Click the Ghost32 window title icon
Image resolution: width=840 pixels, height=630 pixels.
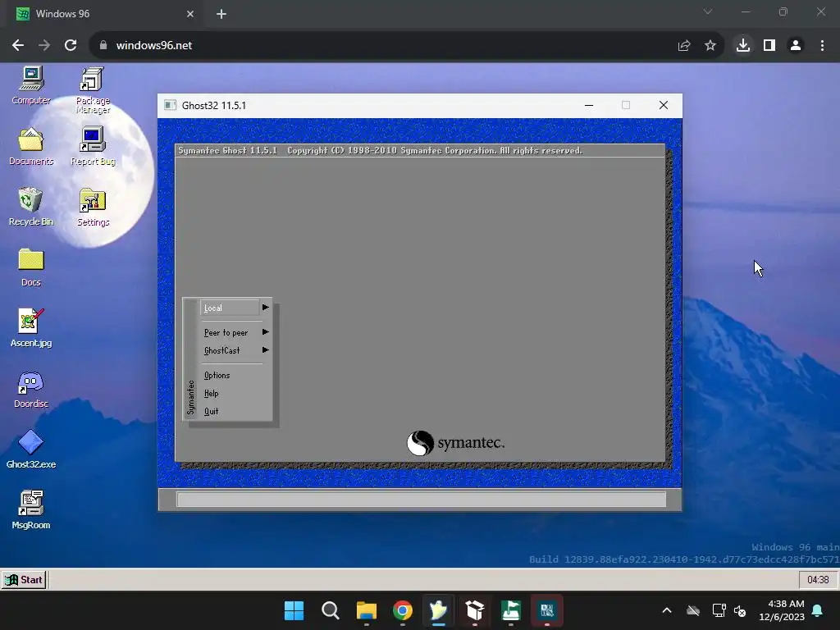click(x=171, y=105)
